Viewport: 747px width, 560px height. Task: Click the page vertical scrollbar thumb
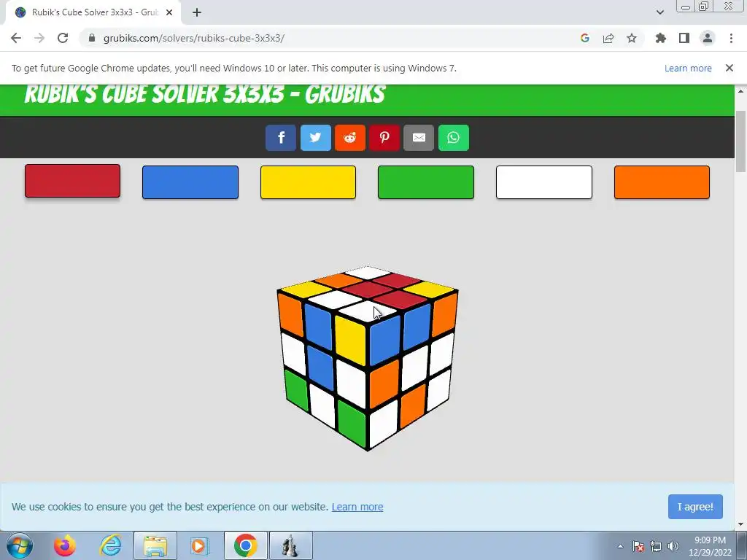tap(741, 141)
